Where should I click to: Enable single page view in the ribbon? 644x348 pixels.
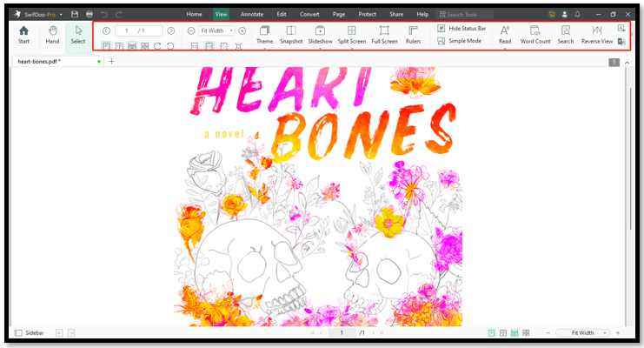pos(106,46)
